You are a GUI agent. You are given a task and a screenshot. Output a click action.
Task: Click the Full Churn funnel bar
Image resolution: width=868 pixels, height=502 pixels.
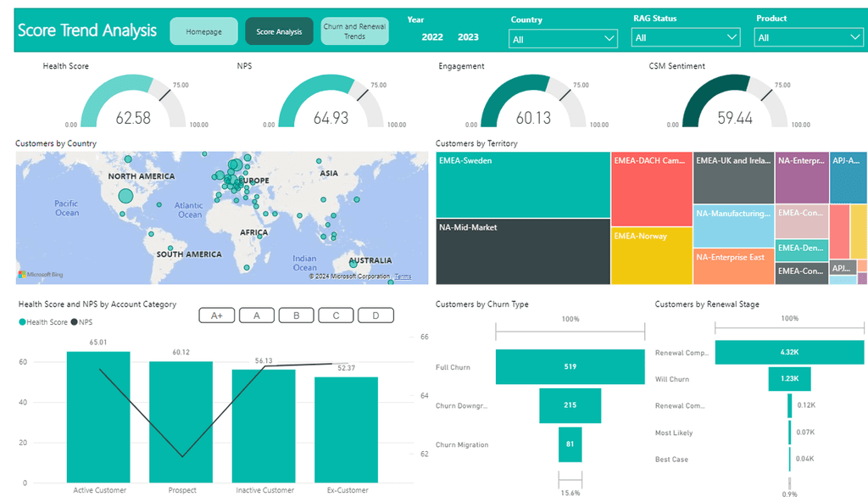pyautogui.click(x=570, y=366)
